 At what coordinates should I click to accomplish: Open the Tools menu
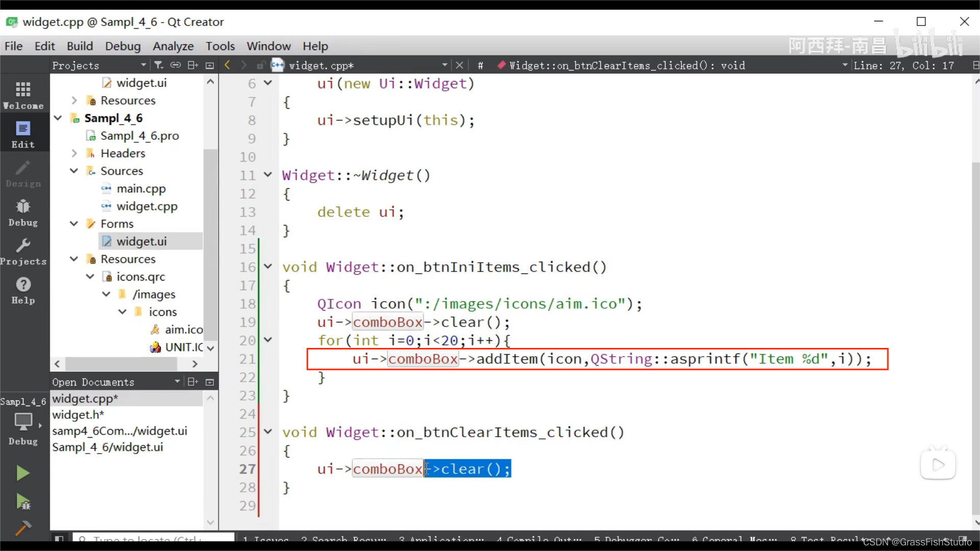tap(220, 46)
